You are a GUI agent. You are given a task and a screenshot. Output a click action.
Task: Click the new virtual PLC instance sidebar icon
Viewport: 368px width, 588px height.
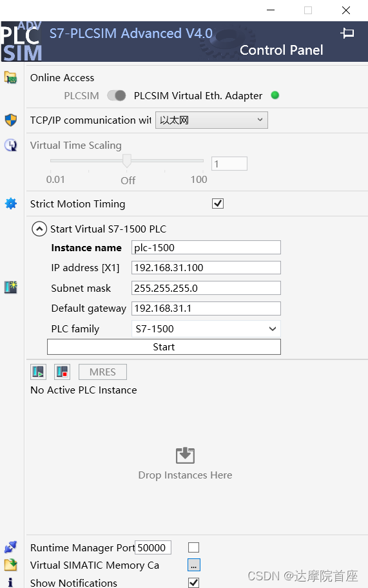(10, 287)
